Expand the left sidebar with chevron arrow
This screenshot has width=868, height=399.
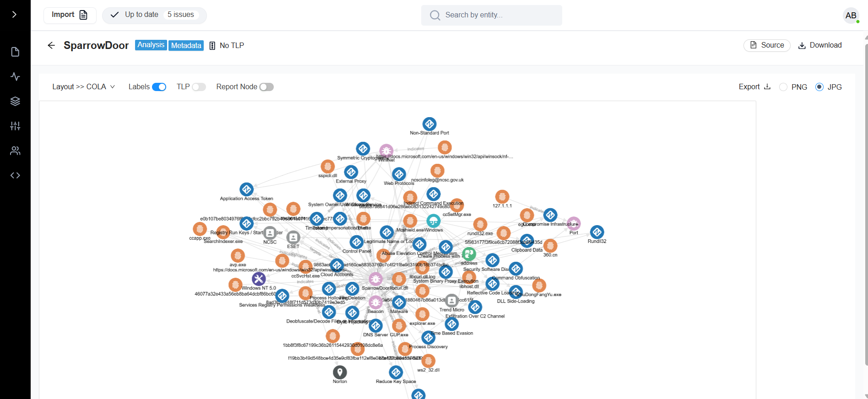15,15
